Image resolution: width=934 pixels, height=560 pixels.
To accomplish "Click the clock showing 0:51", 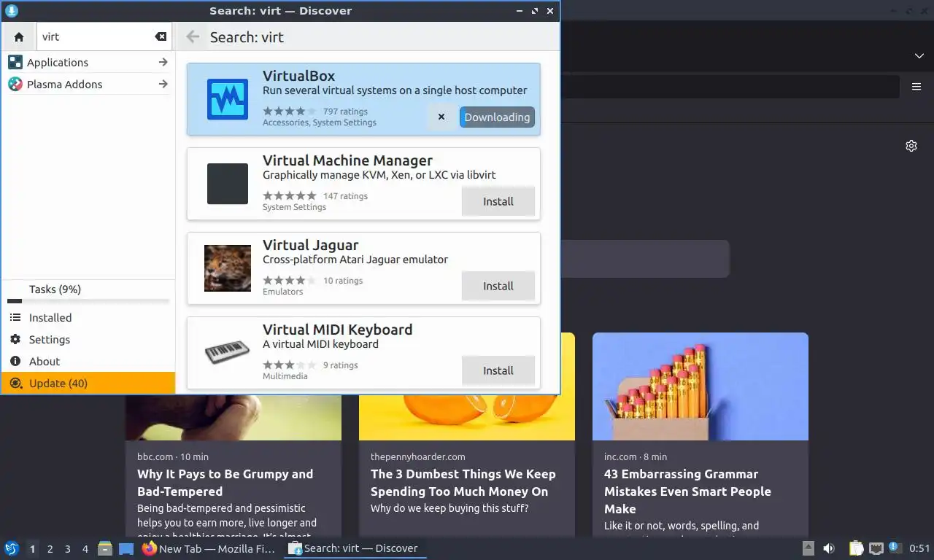I will tap(919, 548).
